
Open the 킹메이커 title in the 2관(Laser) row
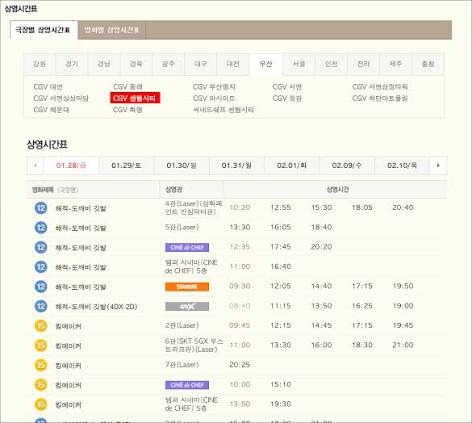pyautogui.click(x=68, y=326)
